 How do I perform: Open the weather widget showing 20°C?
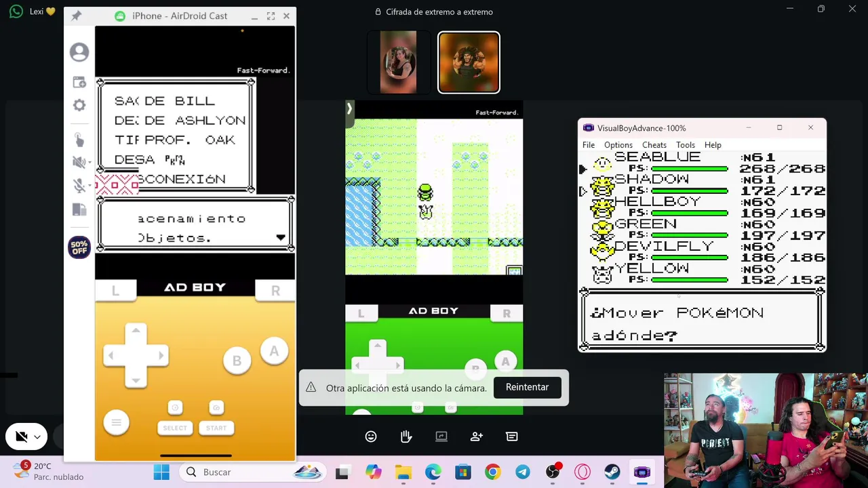click(47, 471)
